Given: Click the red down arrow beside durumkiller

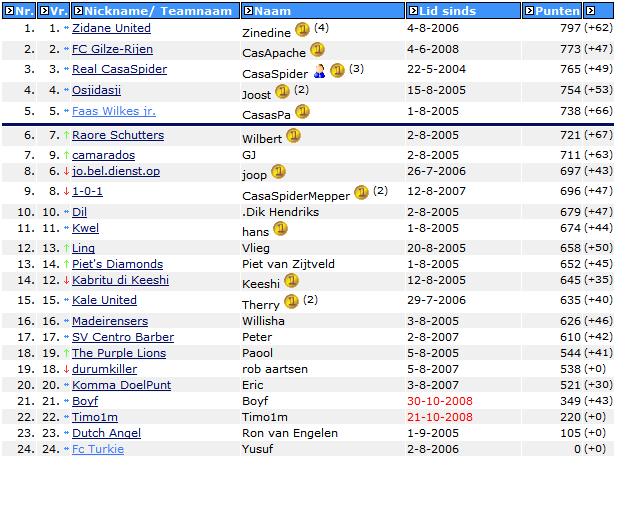Looking at the screenshot, I should (x=66, y=368).
